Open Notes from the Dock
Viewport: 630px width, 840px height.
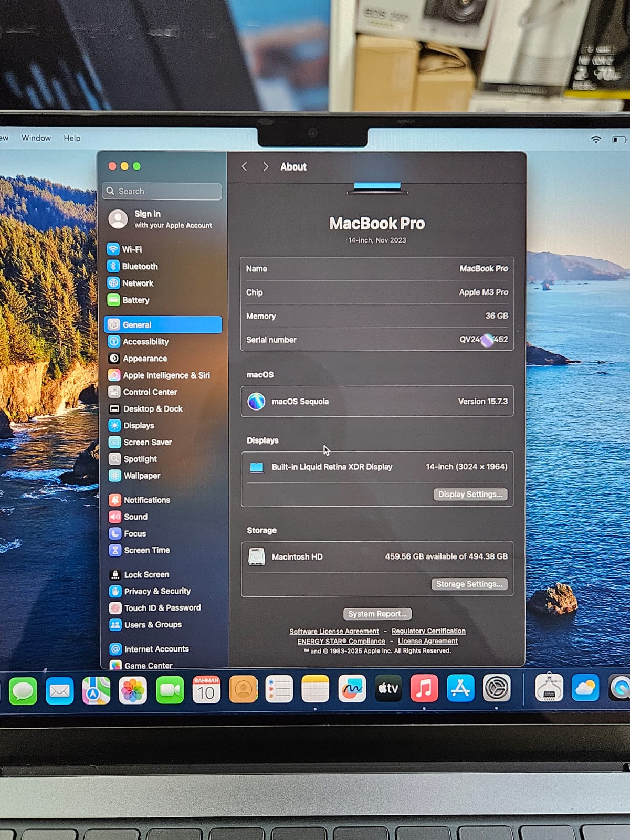pos(316,689)
